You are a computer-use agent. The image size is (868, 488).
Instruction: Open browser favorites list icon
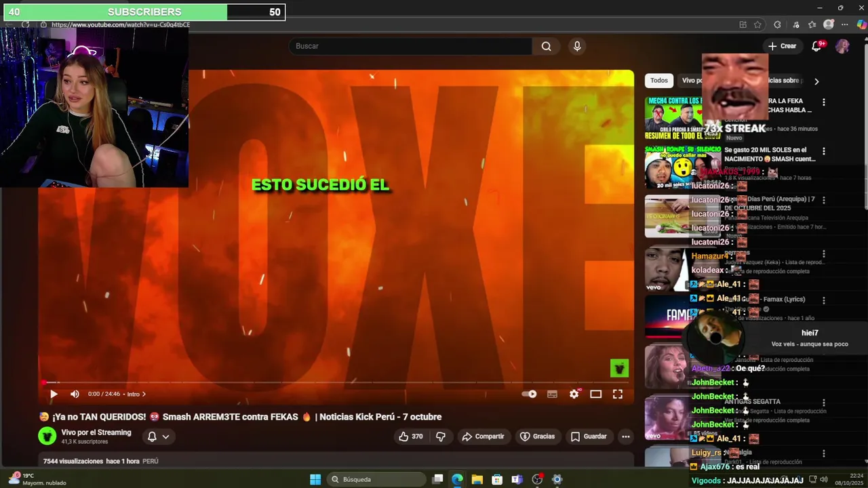point(812,24)
